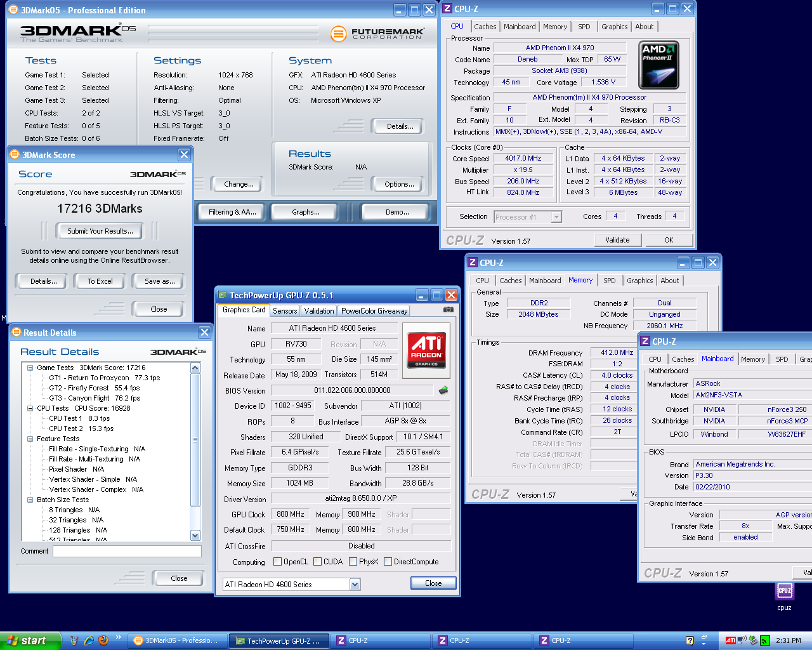Click the Core Speed 4017.0 MHz value
This screenshot has width=812, height=650.
523,159
